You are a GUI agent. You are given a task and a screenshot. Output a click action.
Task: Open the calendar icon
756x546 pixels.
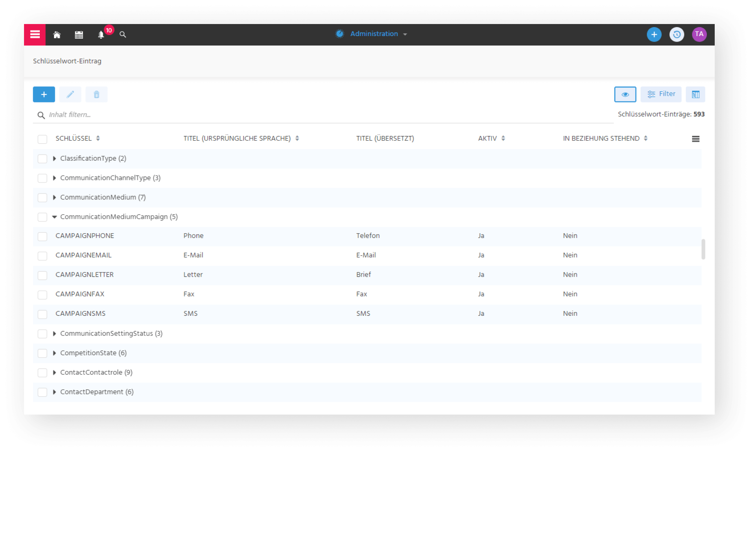tap(79, 35)
